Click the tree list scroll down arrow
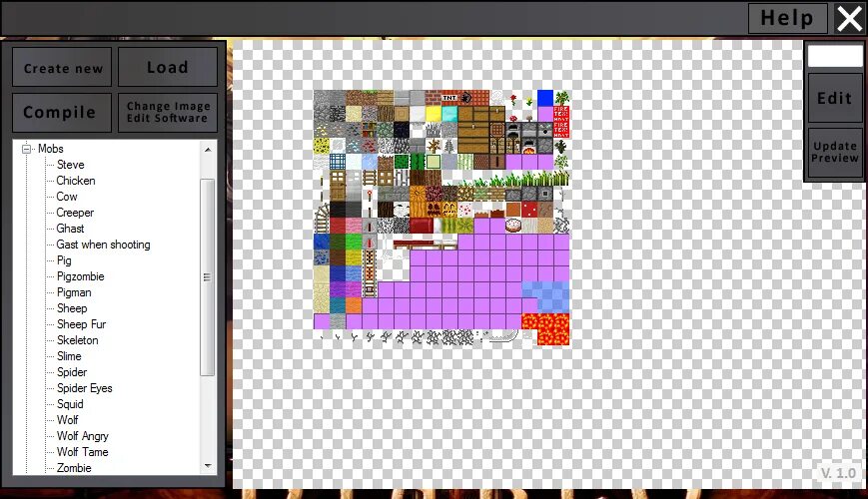868x499 pixels. click(x=208, y=466)
